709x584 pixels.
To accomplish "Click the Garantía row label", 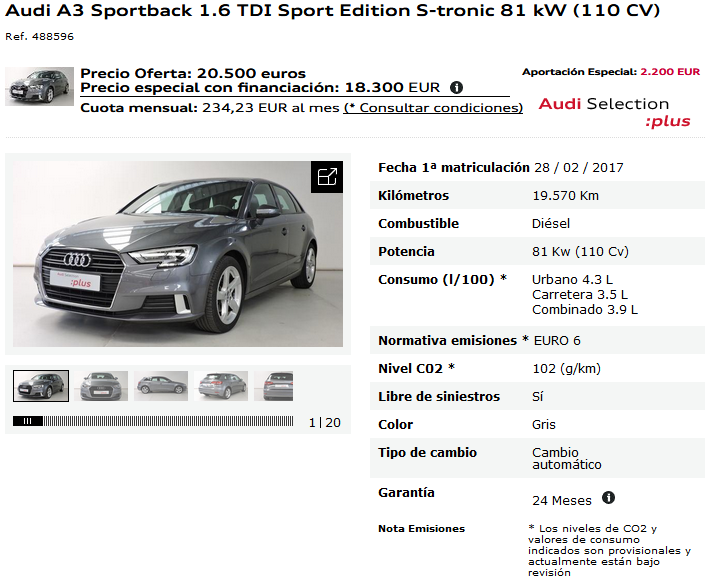I will pos(406,492).
